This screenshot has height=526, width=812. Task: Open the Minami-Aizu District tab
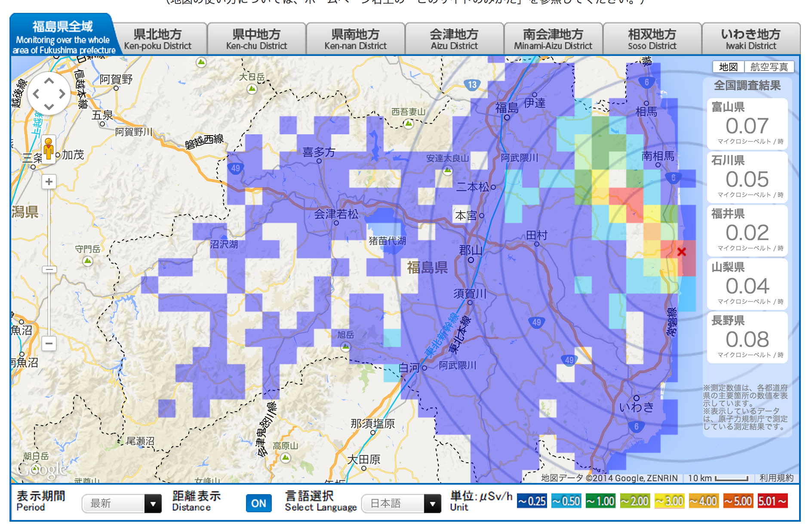[554, 39]
